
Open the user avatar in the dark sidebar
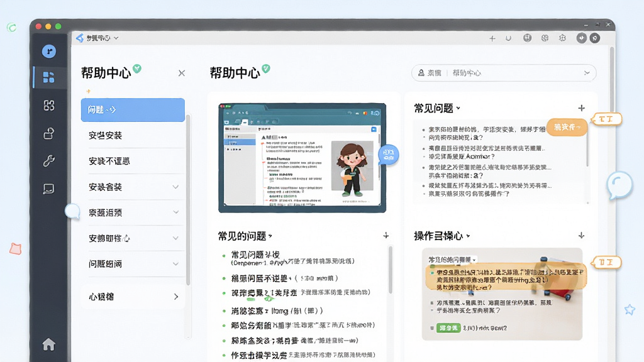click(49, 52)
